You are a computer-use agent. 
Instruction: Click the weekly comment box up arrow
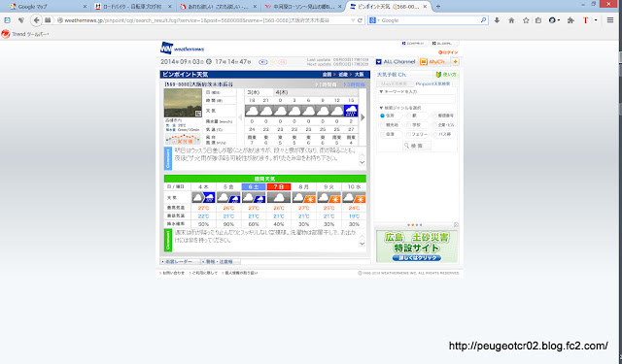pyautogui.click(x=362, y=236)
